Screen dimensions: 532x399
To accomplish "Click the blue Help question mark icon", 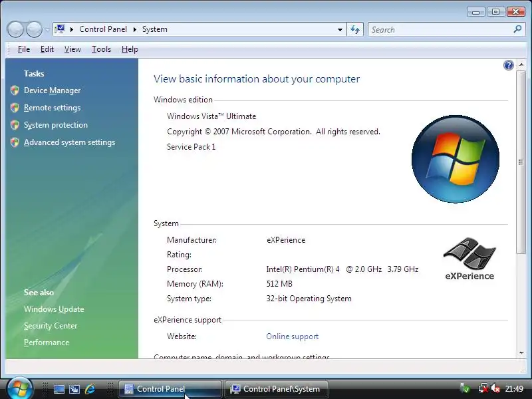I will tap(508, 65).
